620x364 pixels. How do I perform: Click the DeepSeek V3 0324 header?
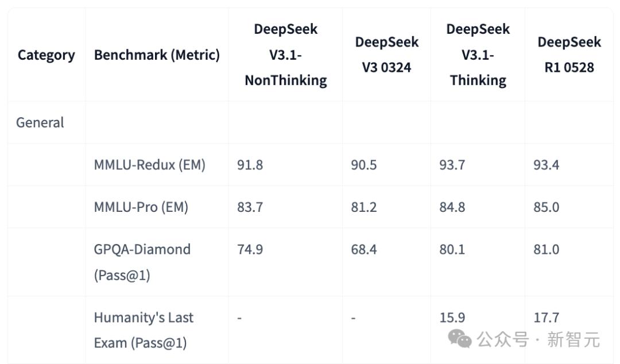(x=386, y=55)
